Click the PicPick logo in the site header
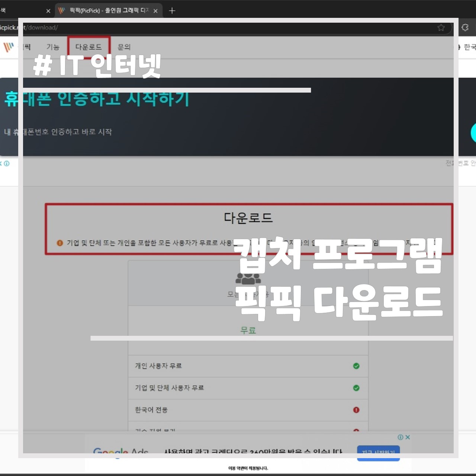Screen dimensions: 476x476 coord(9,47)
